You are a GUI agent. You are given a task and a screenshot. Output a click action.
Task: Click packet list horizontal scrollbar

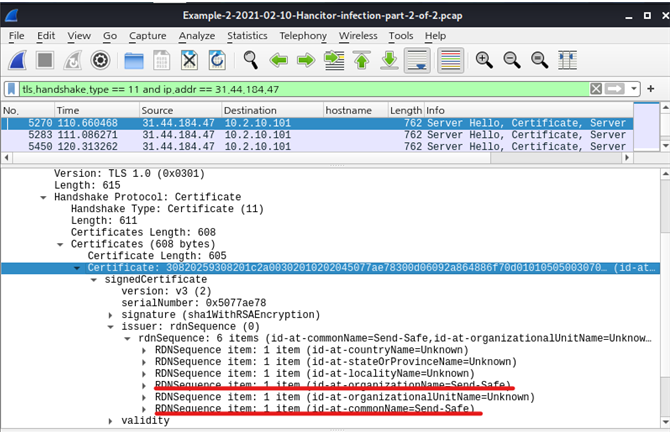click(x=317, y=157)
